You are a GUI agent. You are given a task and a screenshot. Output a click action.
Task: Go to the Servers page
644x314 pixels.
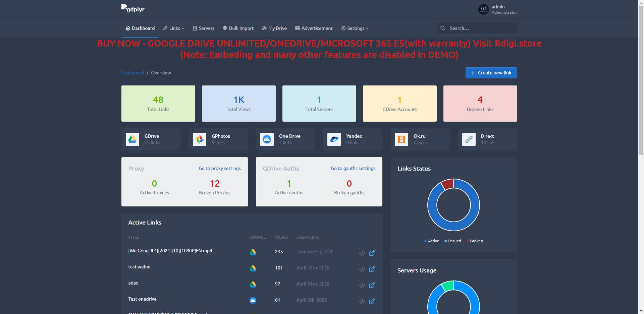[204, 28]
